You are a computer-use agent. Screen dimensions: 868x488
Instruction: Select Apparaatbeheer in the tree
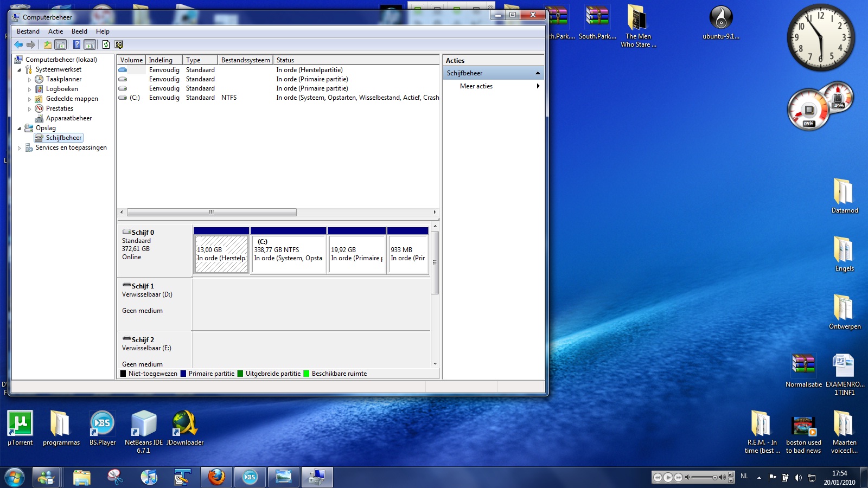pyautogui.click(x=69, y=118)
